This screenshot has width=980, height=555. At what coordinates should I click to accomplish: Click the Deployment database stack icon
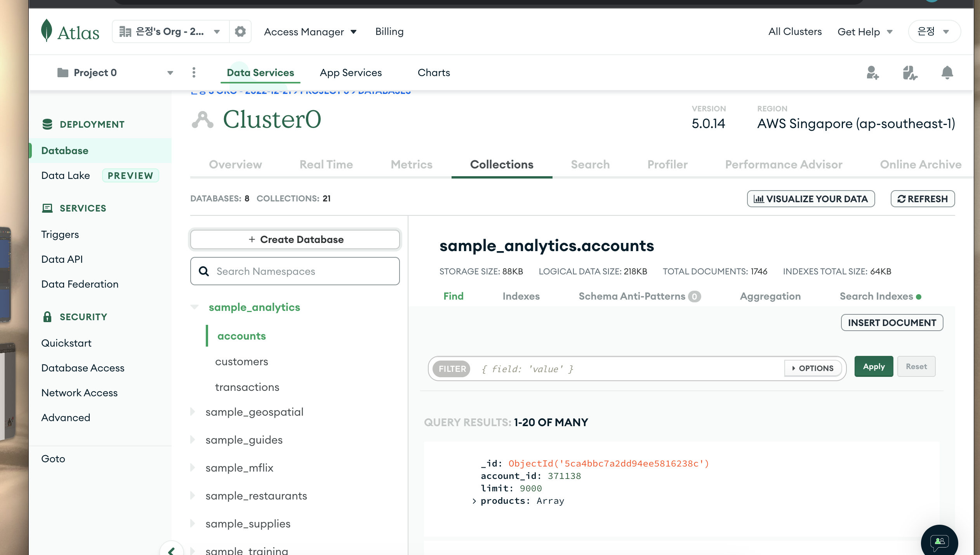(x=47, y=124)
